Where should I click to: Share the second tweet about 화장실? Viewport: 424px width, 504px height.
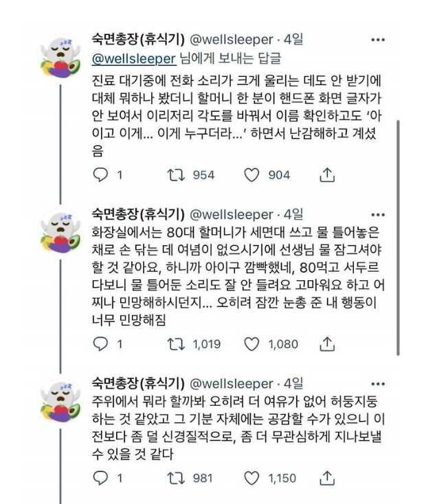327,344
